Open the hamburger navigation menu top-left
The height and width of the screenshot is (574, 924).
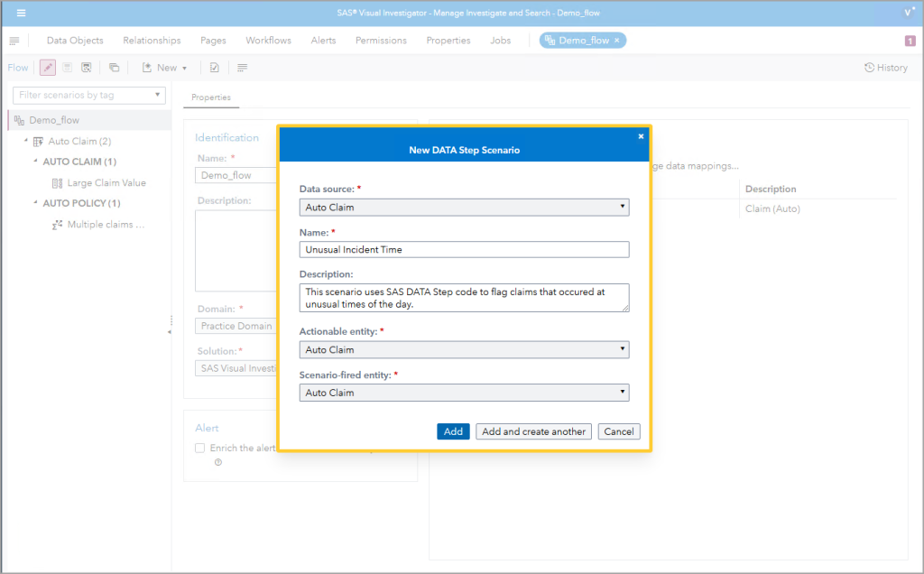pyautogui.click(x=20, y=13)
